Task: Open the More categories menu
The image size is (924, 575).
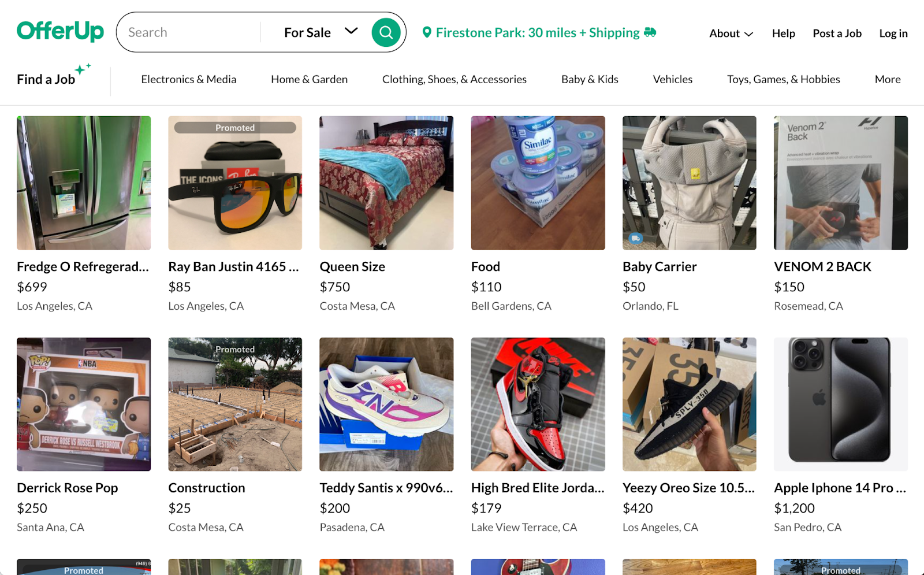Action: 887,79
